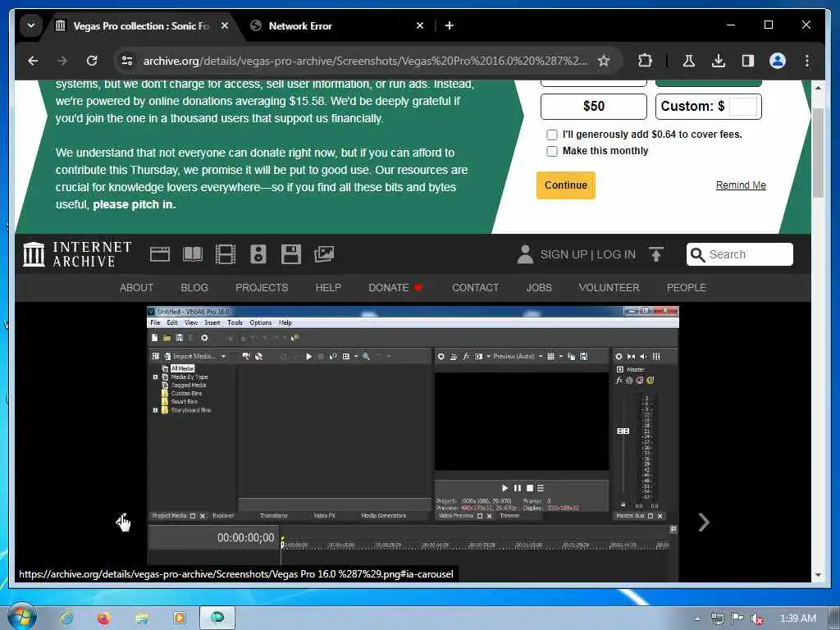
Task: Open the Software floppy disk icon
Action: click(291, 254)
